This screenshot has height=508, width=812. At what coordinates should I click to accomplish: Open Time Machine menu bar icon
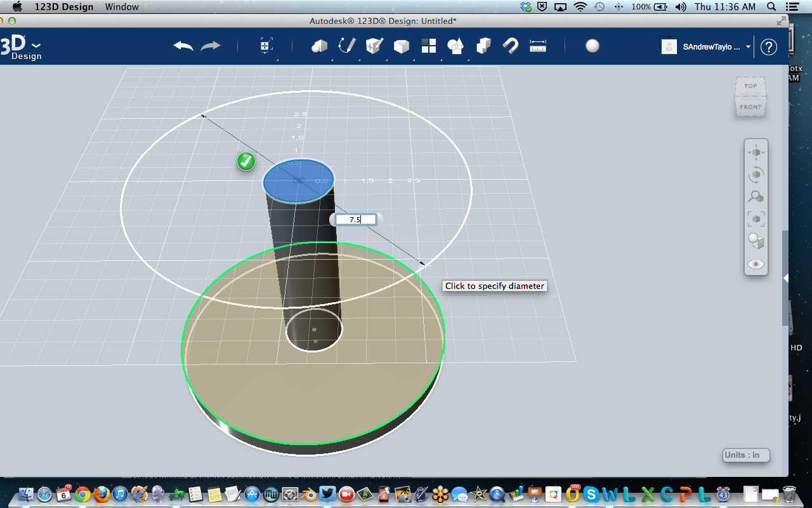pyautogui.click(x=599, y=7)
